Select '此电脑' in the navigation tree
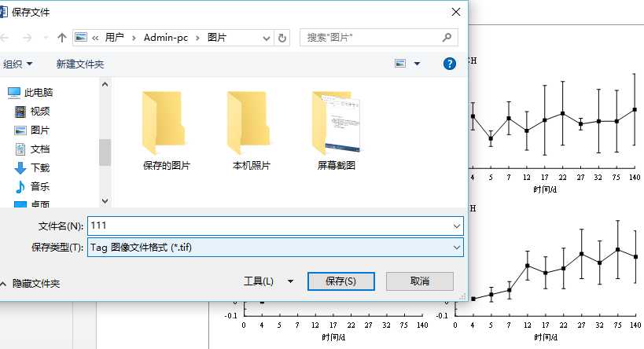 click(31, 93)
